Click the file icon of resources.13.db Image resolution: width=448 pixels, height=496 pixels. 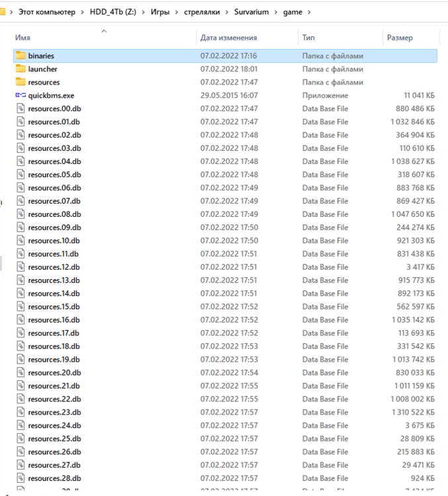click(21, 280)
